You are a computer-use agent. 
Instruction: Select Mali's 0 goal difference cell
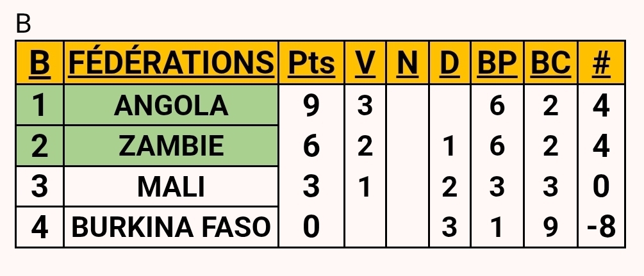[x=600, y=187]
